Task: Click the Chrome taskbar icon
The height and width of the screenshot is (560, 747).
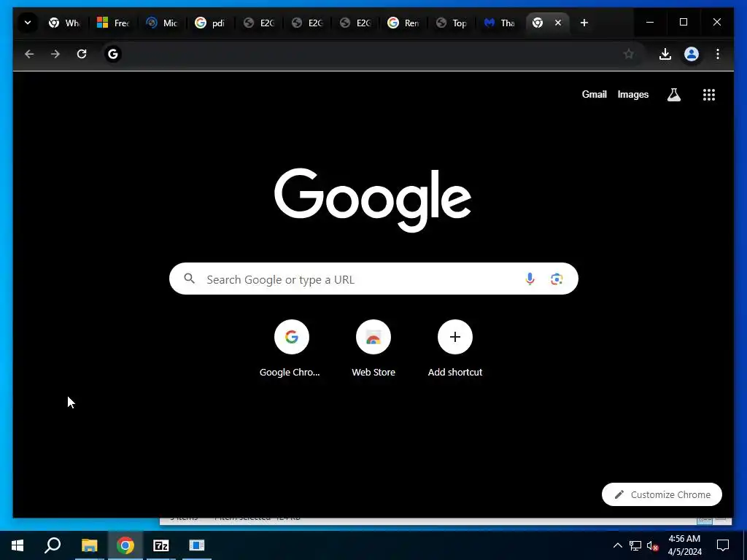Action: pyautogui.click(x=125, y=545)
